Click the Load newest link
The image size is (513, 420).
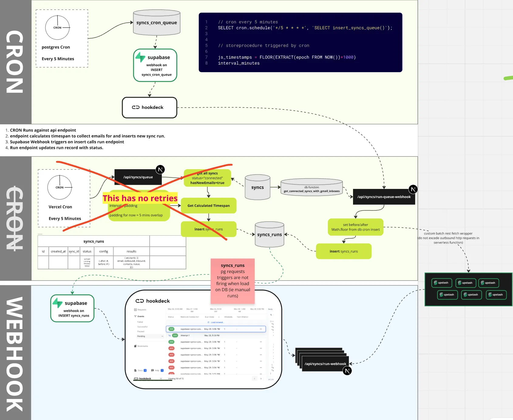[x=217, y=322]
